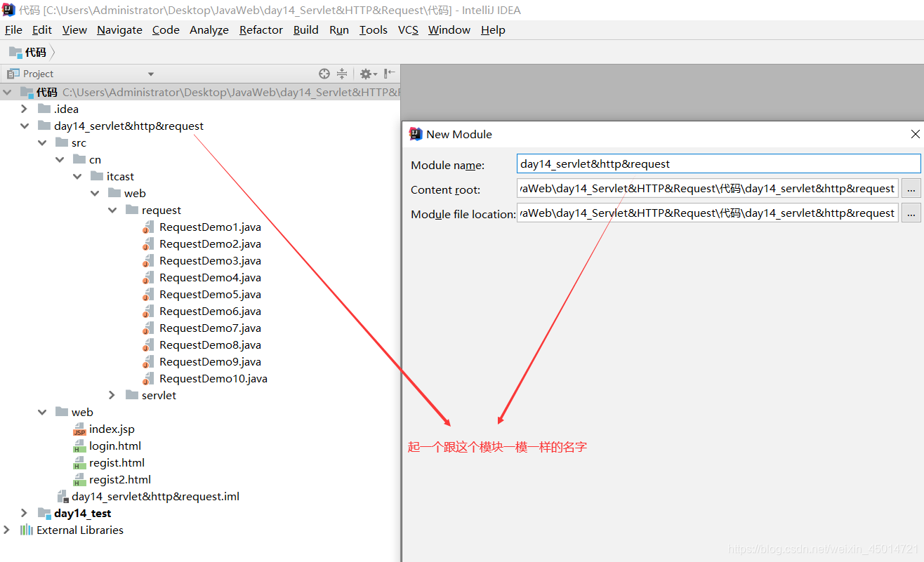
Task: Collapse the web package under itcast
Action: [x=95, y=193]
